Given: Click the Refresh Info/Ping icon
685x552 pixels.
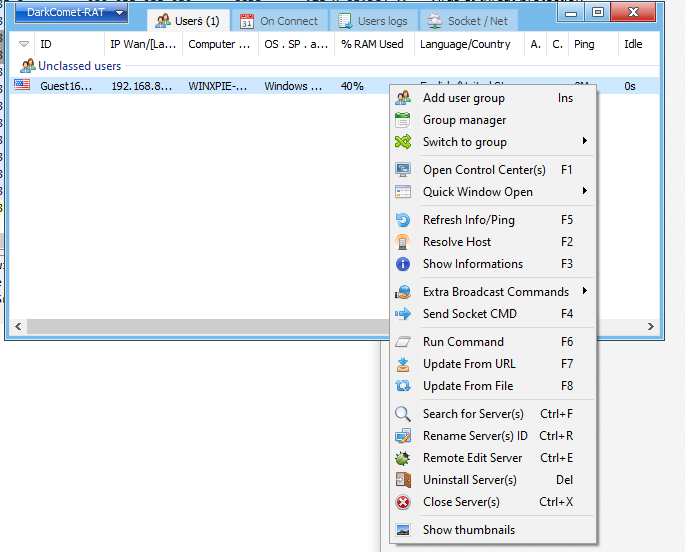Looking at the screenshot, I should coord(403,220).
